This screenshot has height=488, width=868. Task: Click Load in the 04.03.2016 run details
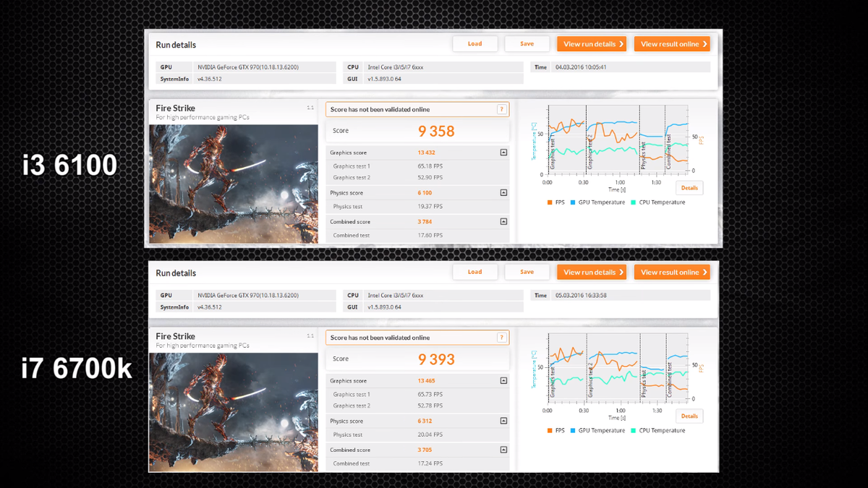click(475, 43)
